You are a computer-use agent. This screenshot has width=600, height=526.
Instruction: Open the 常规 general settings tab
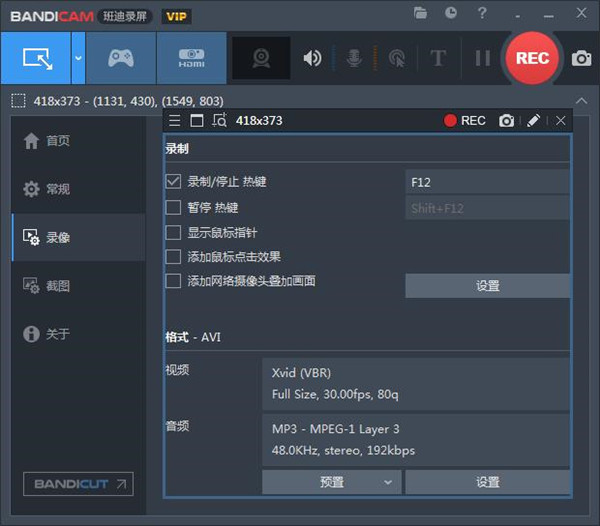click(x=78, y=189)
